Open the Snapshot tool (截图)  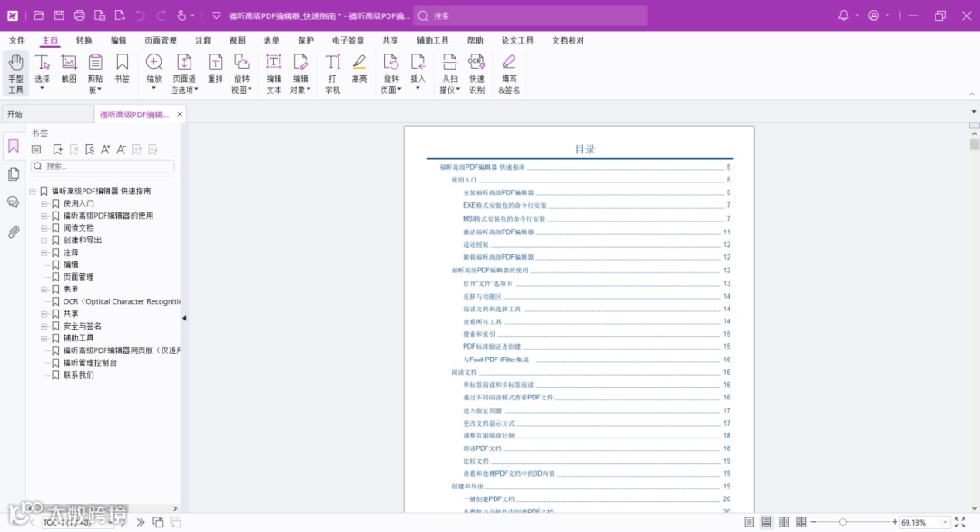tap(69, 69)
